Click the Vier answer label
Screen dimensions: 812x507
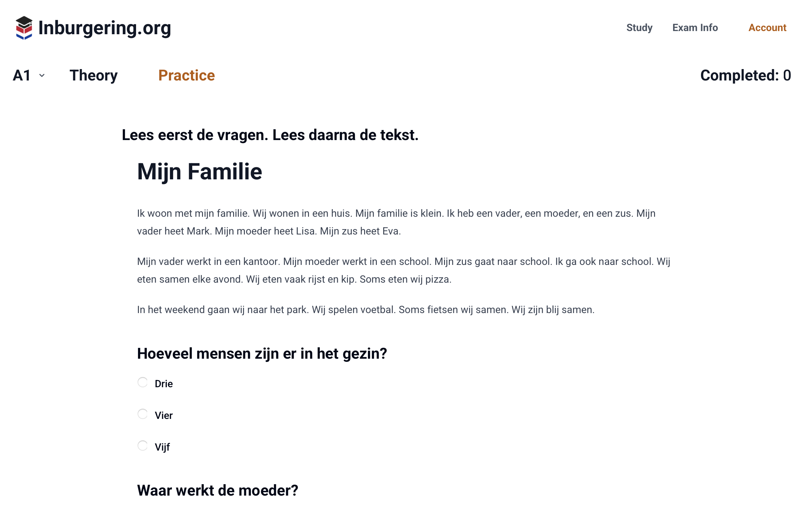[x=164, y=415]
